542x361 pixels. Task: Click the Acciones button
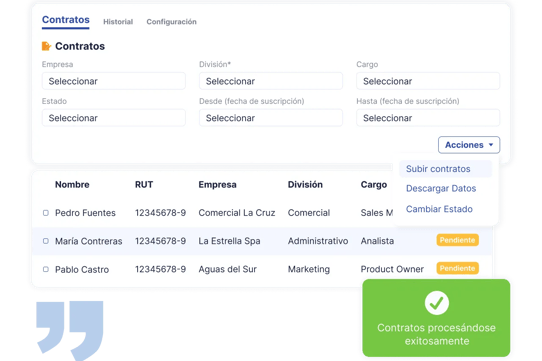469,145
